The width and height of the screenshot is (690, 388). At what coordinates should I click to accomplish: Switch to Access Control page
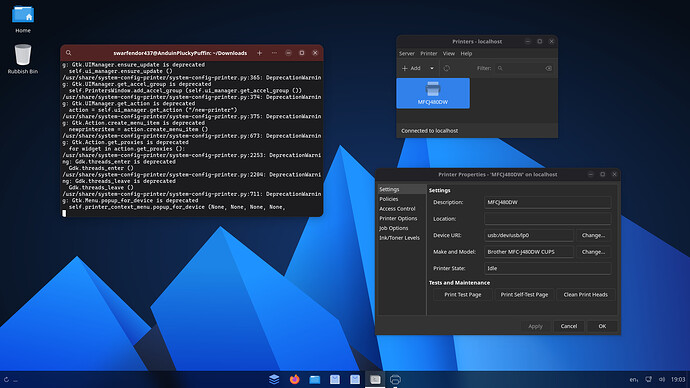pos(402,209)
